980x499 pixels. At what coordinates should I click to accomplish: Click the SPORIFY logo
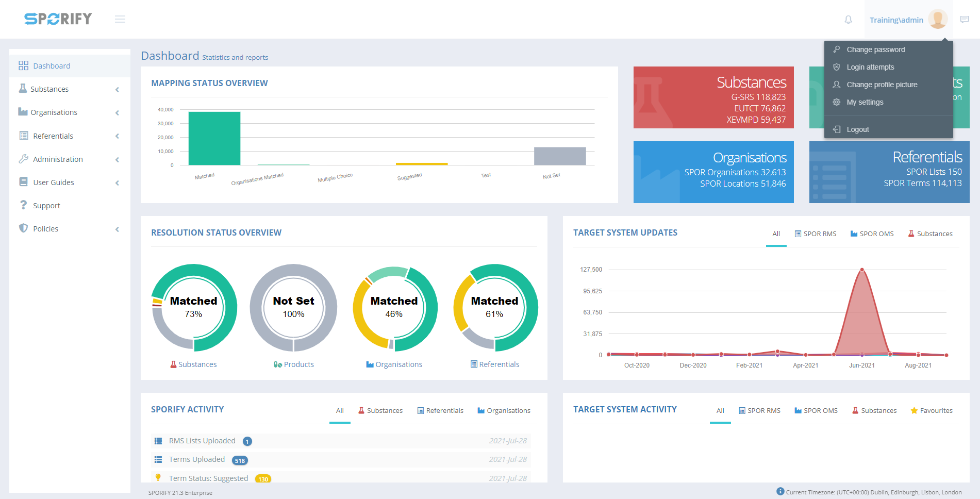(x=58, y=19)
